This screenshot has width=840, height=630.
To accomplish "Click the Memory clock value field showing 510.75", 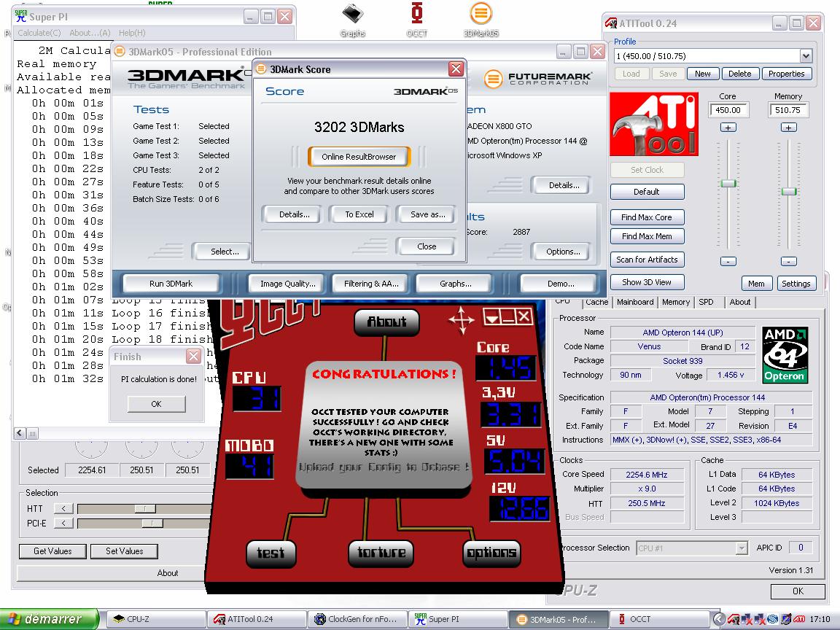I will coord(787,110).
